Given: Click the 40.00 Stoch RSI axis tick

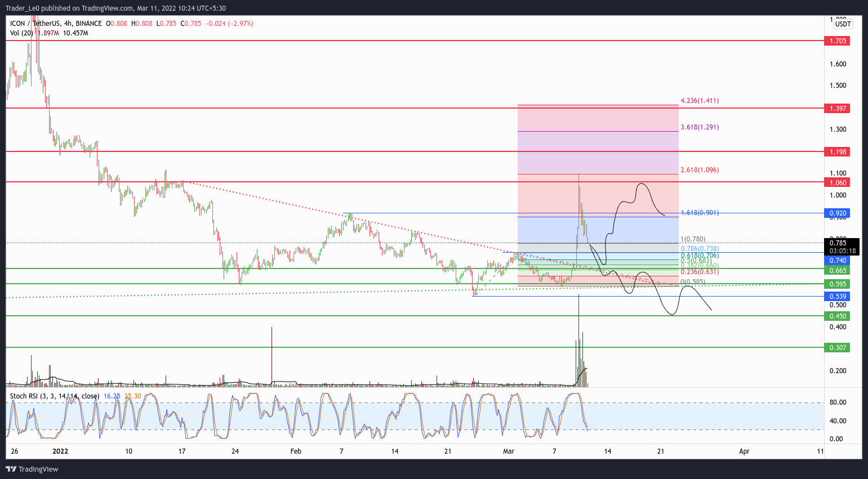Looking at the screenshot, I should click(838, 421).
